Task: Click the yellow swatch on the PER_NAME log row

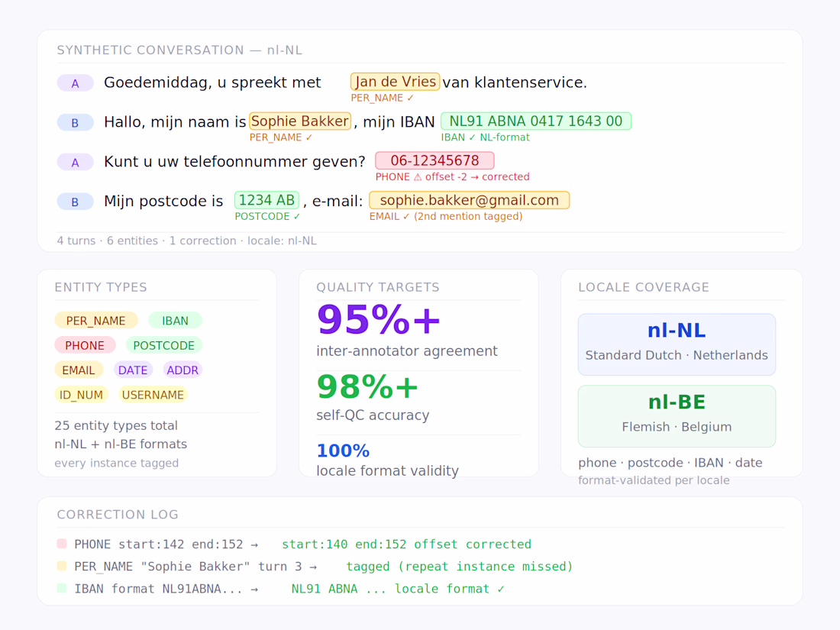Action: [62, 566]
